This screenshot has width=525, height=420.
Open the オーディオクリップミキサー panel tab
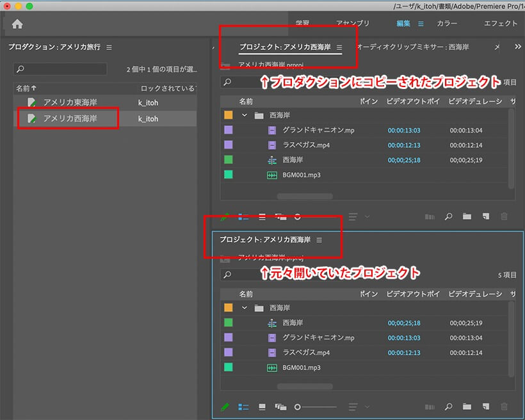click(413, 47)
